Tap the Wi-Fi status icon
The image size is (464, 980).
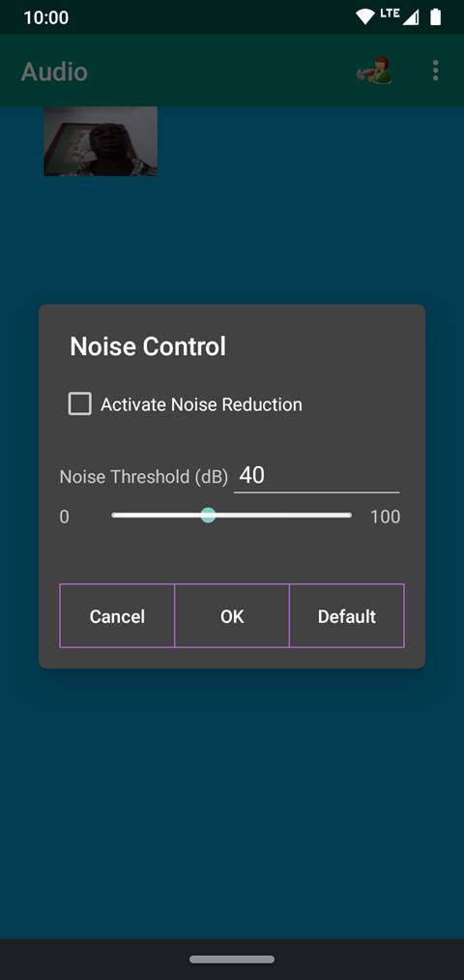(364, 16)
